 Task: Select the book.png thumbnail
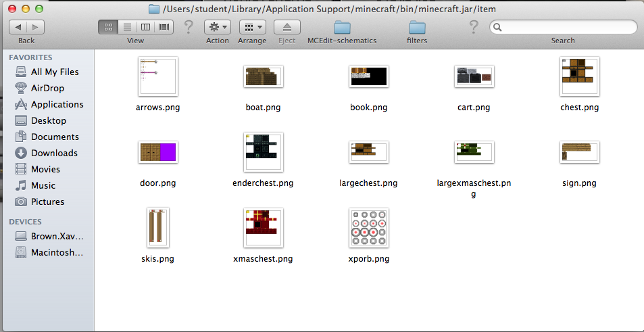tap(369, 76)
